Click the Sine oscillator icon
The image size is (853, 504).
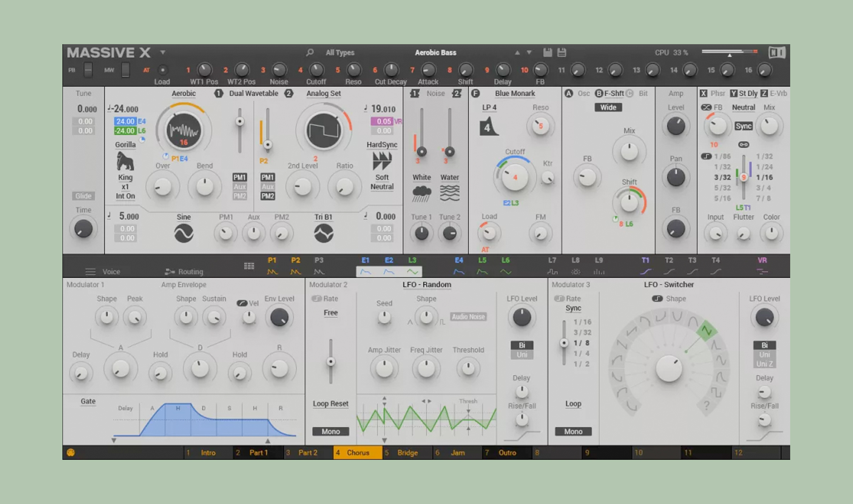(183, 233)
